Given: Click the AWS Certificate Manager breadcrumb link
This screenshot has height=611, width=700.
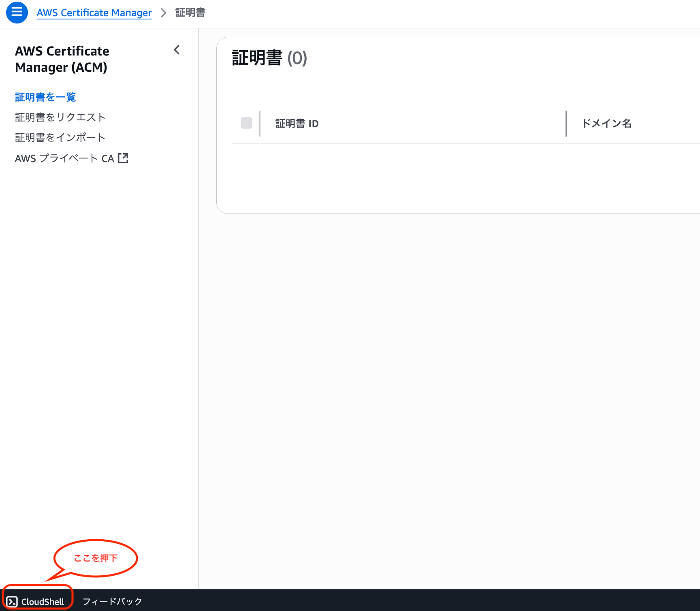Looking at the screenshot, I should click(94, 13).
